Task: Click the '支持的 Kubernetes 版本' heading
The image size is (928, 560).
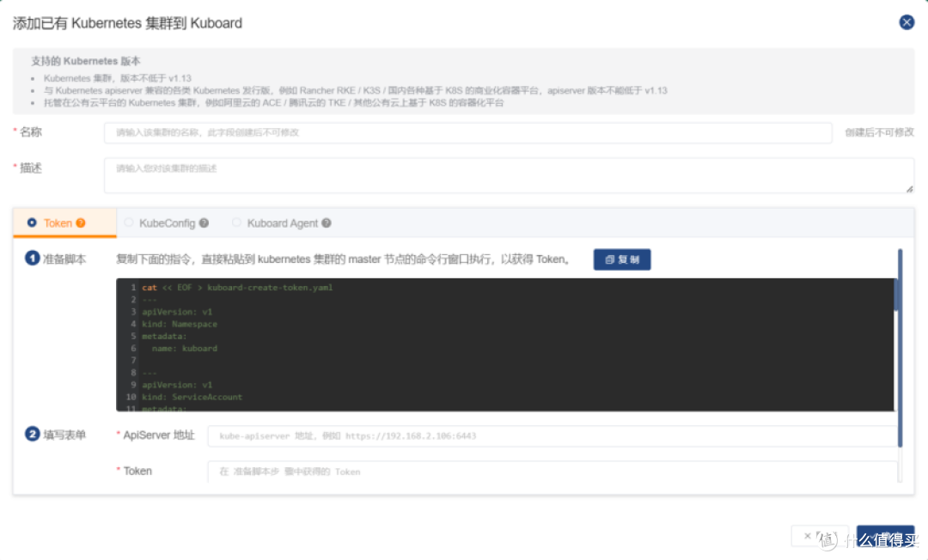Action: tap(85, 61)
